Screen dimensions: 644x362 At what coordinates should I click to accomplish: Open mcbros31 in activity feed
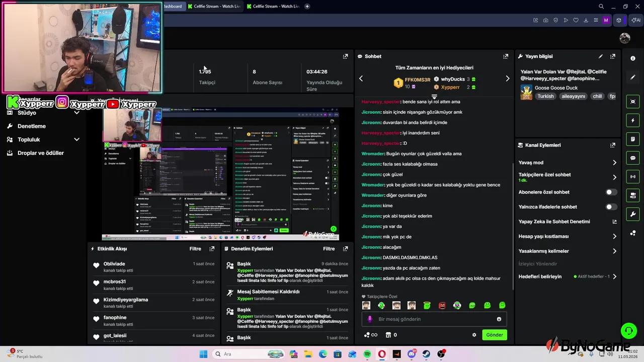[x=115, y=282]
